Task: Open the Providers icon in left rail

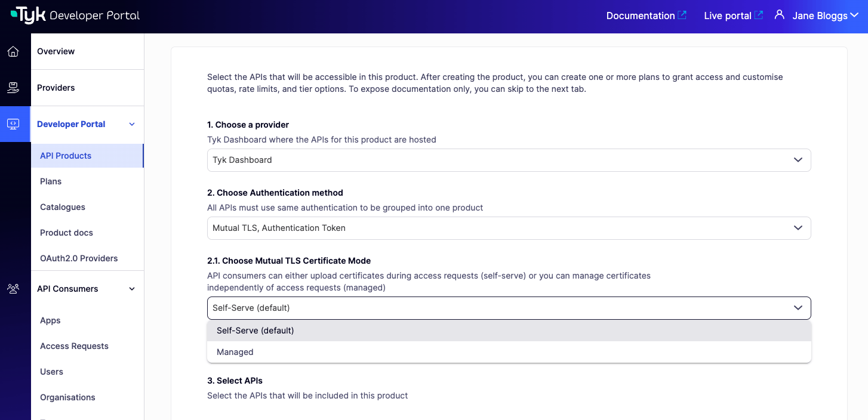Action: (x=13, y=88)
